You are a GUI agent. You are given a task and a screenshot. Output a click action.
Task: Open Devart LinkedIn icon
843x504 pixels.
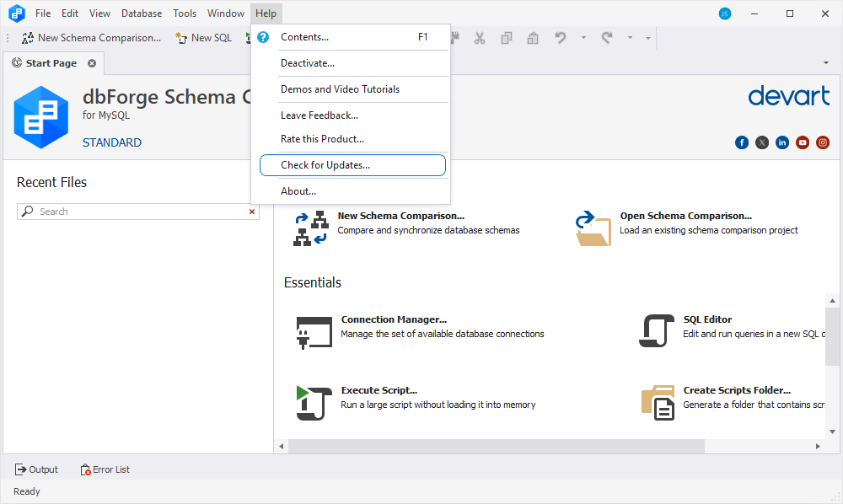point(782,142)
